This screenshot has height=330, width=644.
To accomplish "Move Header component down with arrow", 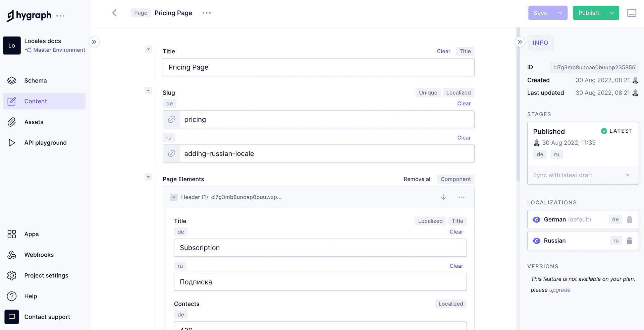I will tap(443, 197).
